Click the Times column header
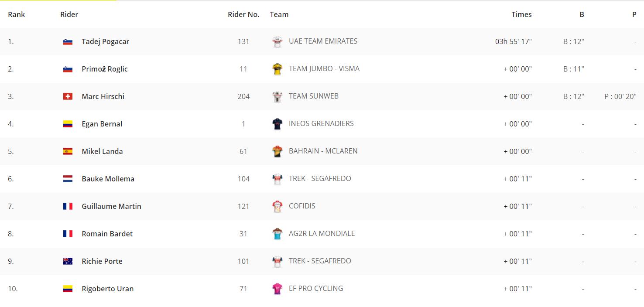This screenshot has width=644, height=307. coord(521,14)
